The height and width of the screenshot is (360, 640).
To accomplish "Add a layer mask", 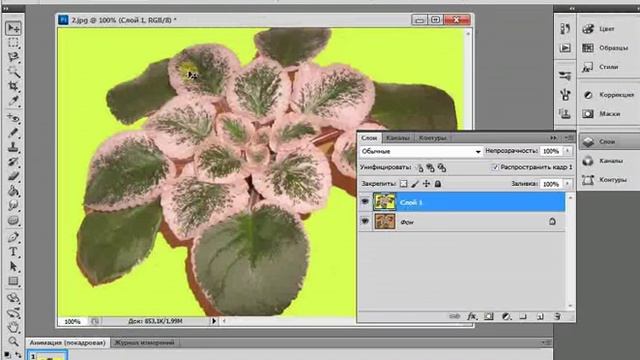I will 489,316.
